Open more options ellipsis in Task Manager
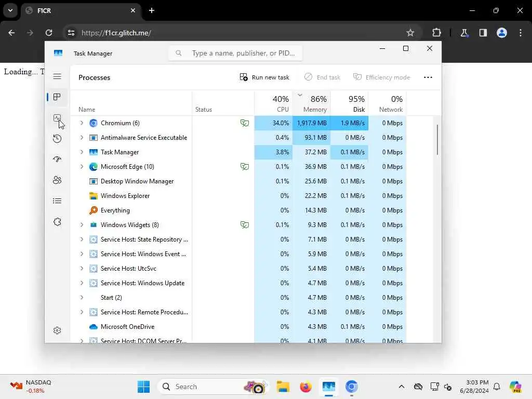 (428, 77)
